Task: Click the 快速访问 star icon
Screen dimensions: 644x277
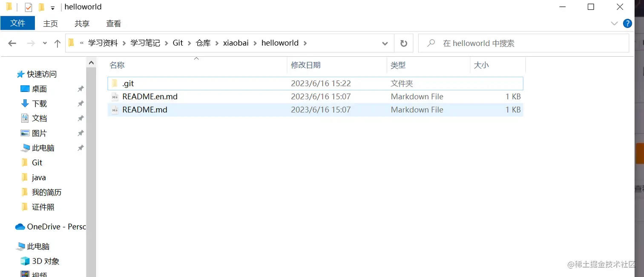Action: 20,74
